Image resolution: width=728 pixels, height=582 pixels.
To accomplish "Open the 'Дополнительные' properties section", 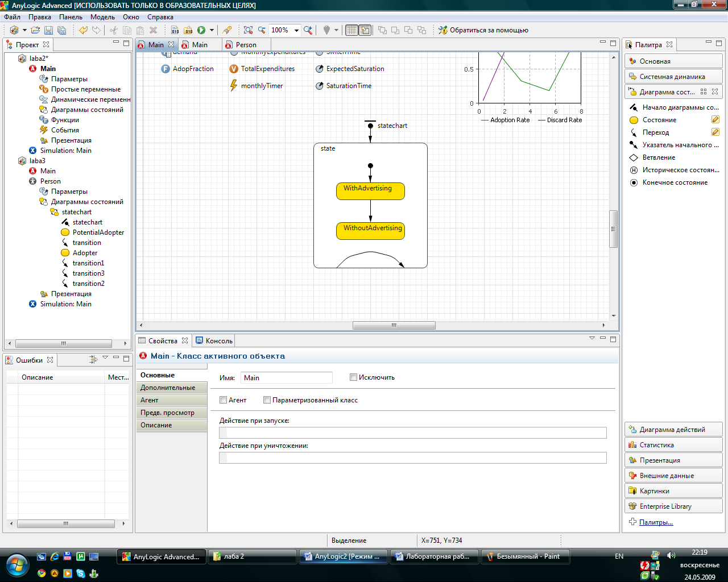I will click(x=172, y=388).
